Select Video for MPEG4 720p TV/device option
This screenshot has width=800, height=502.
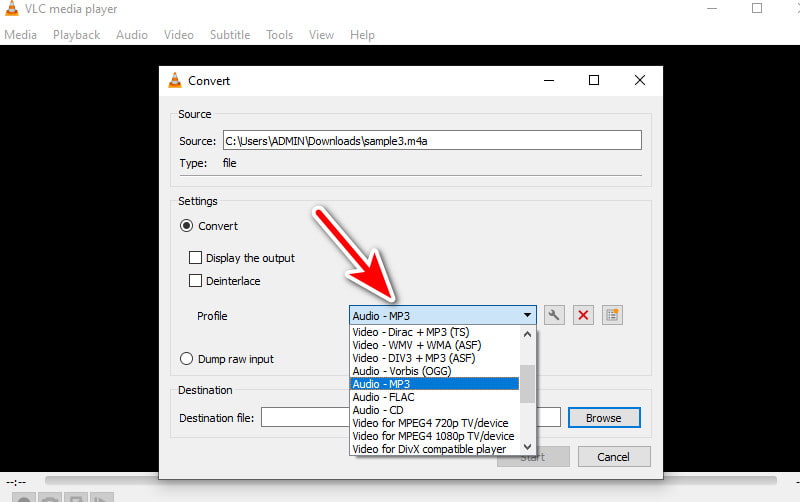tap(430, 423)
